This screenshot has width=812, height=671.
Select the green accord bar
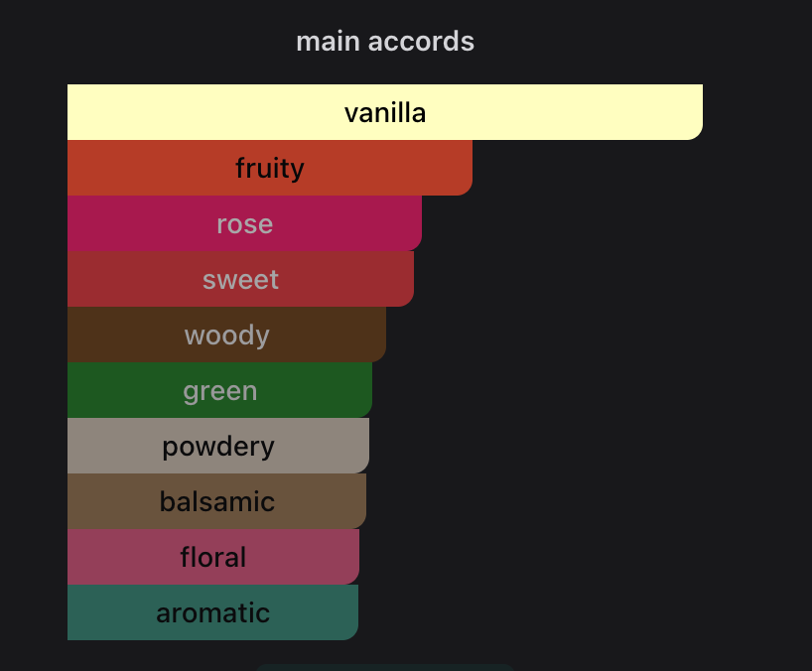pyautogui.click(x=219, y=390)
